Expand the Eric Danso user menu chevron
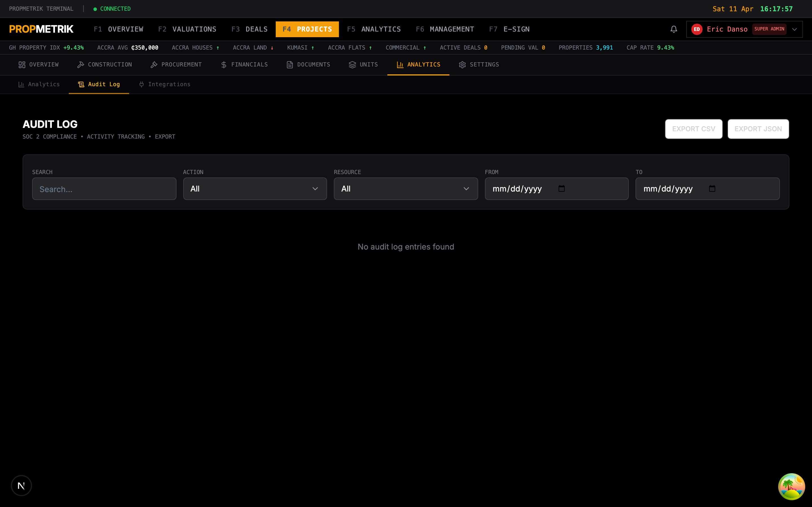This screenshot has height=507, width=812. (794, 29)
